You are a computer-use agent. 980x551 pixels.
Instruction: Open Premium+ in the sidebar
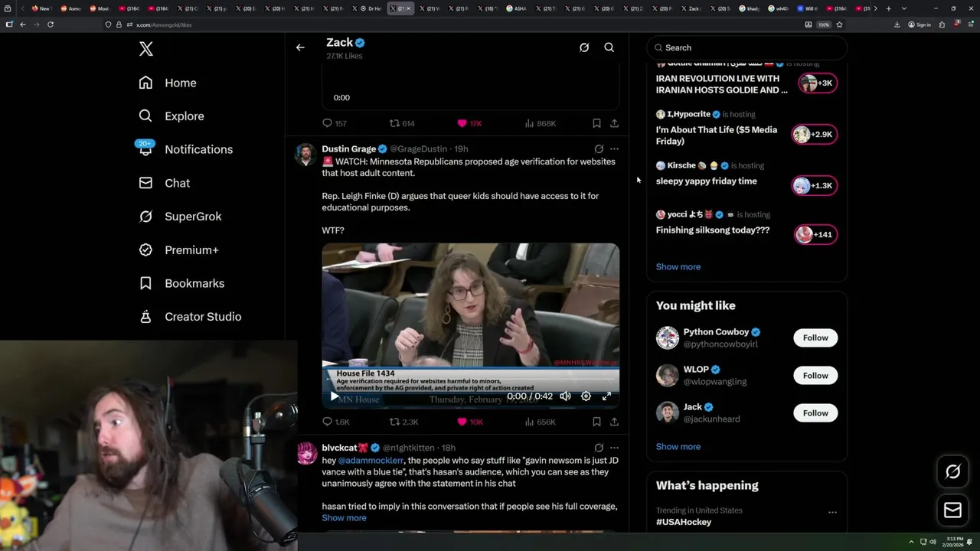coord(179,249)
